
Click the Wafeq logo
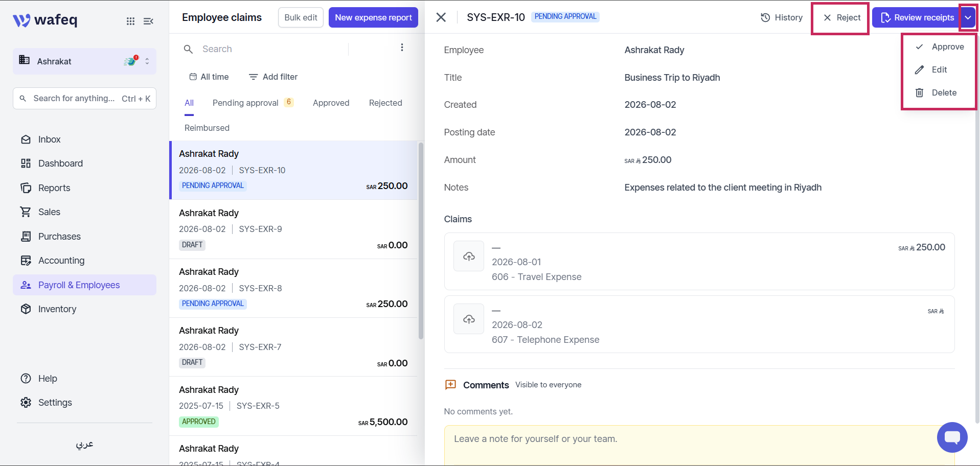coord(45,20)
